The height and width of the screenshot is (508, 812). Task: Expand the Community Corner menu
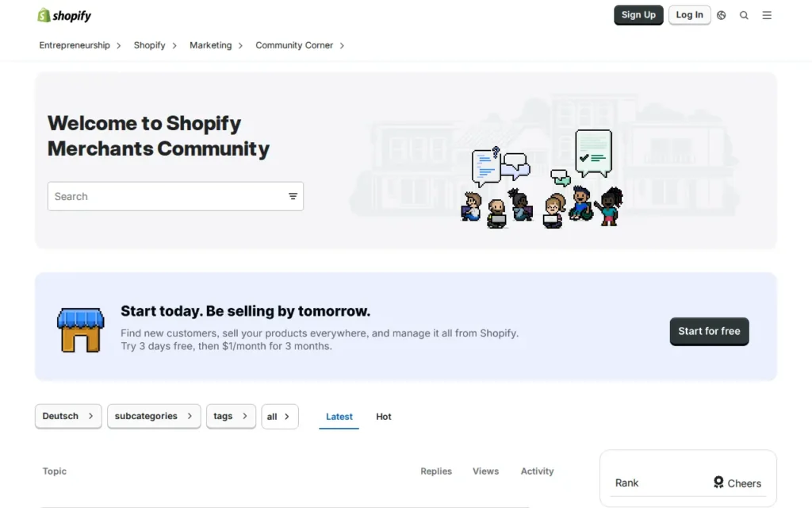coord(300,45)
